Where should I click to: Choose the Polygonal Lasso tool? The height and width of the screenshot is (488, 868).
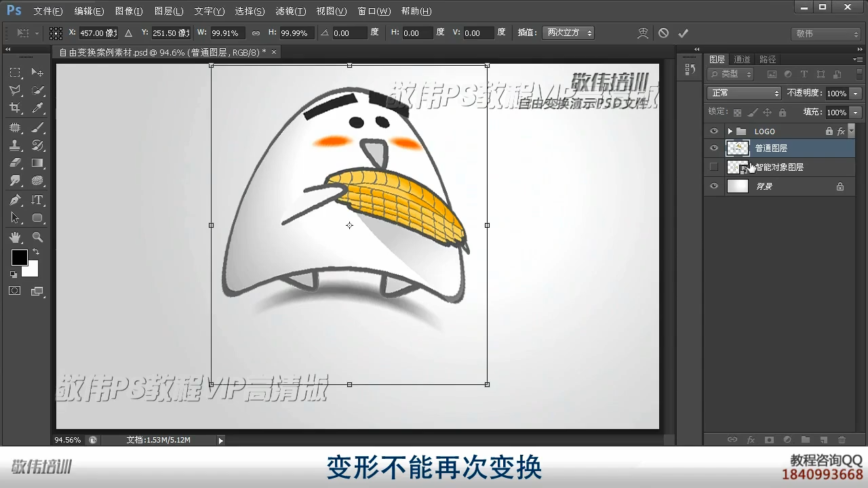point(15,90)
